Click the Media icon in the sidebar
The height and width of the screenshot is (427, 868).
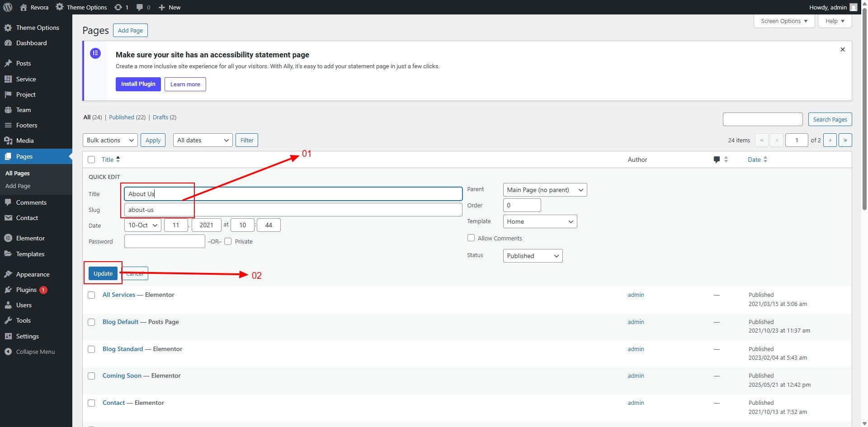tap(8, 141)
